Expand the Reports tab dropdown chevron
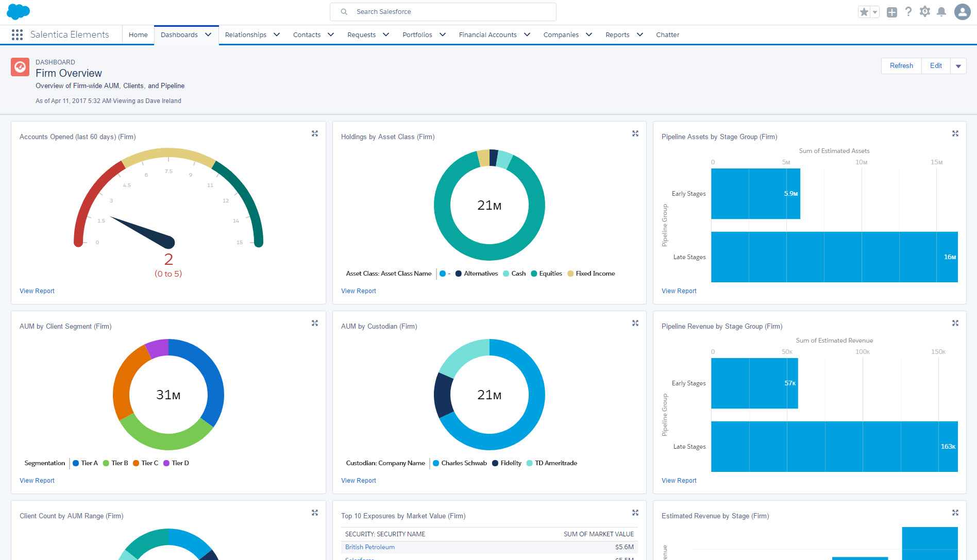This screenshot has height=560, width=977. (x=640, y=35)
